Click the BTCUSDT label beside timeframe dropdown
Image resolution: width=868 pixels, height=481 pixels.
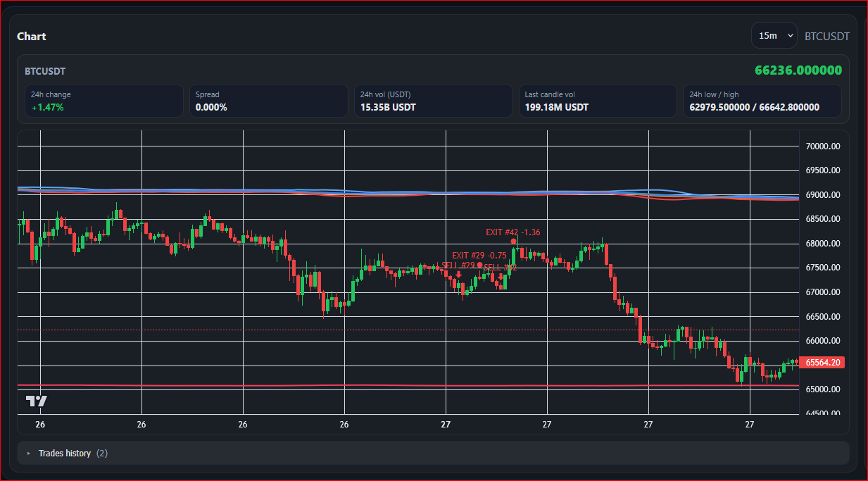point(826,36)
